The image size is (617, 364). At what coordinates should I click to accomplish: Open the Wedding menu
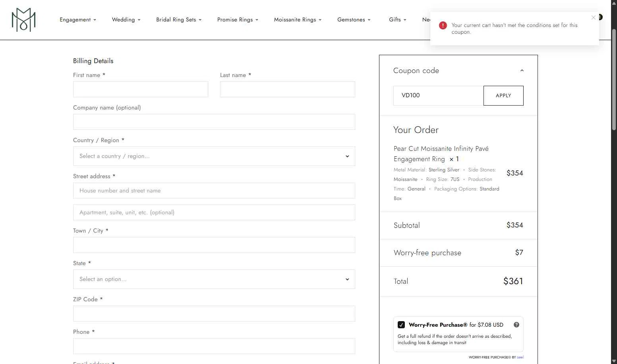126,19
